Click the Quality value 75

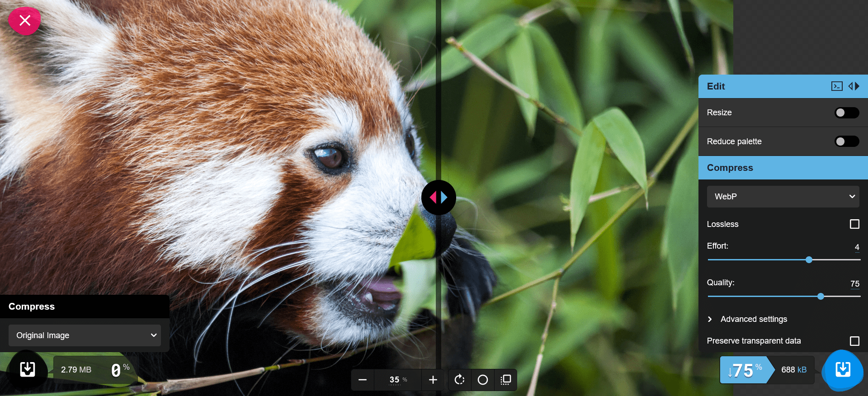pyautogui.click(x=854, y=284)
